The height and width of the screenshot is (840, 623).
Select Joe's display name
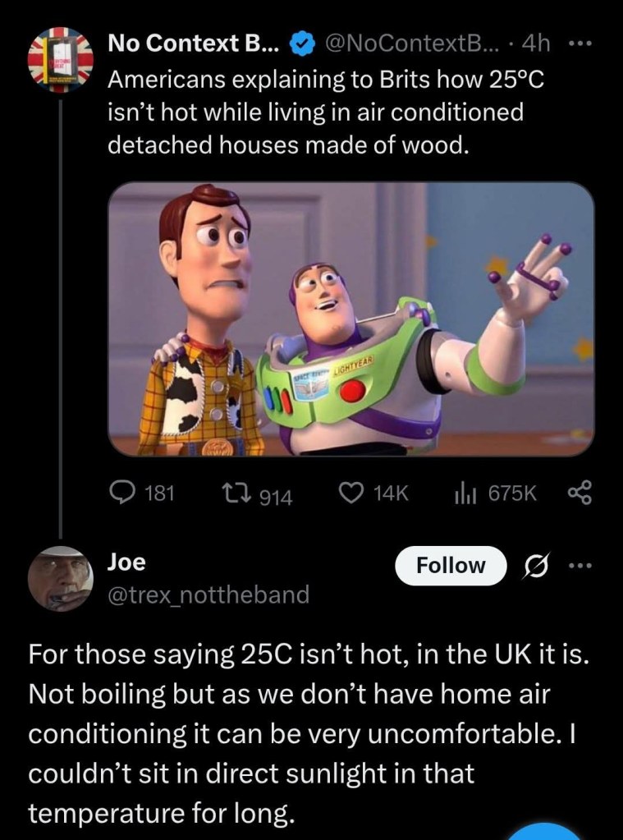(126, 562)
